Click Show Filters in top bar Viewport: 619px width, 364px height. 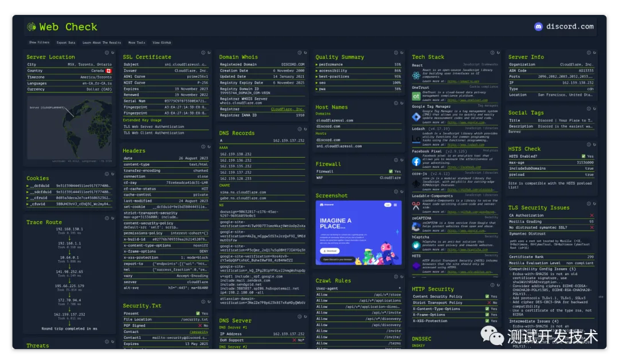[x=39, y=42]
